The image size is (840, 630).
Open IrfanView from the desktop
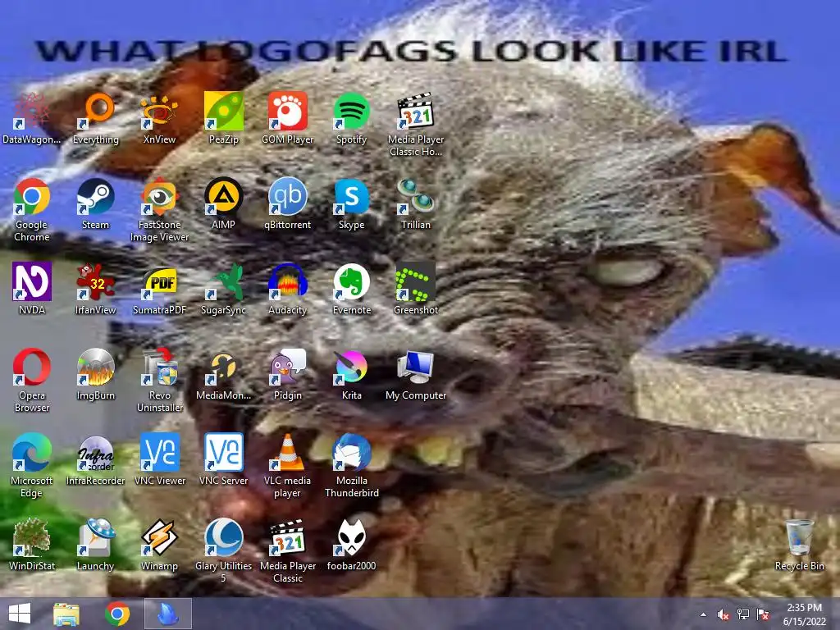pos(96,290)
